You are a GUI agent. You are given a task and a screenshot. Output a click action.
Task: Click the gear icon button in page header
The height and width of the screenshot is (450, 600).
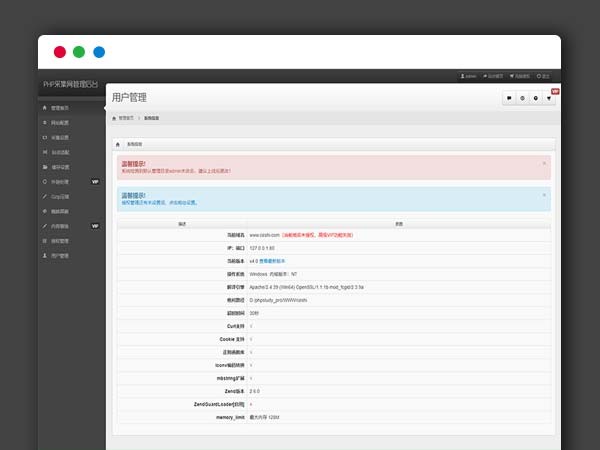(x=522, y=98)
